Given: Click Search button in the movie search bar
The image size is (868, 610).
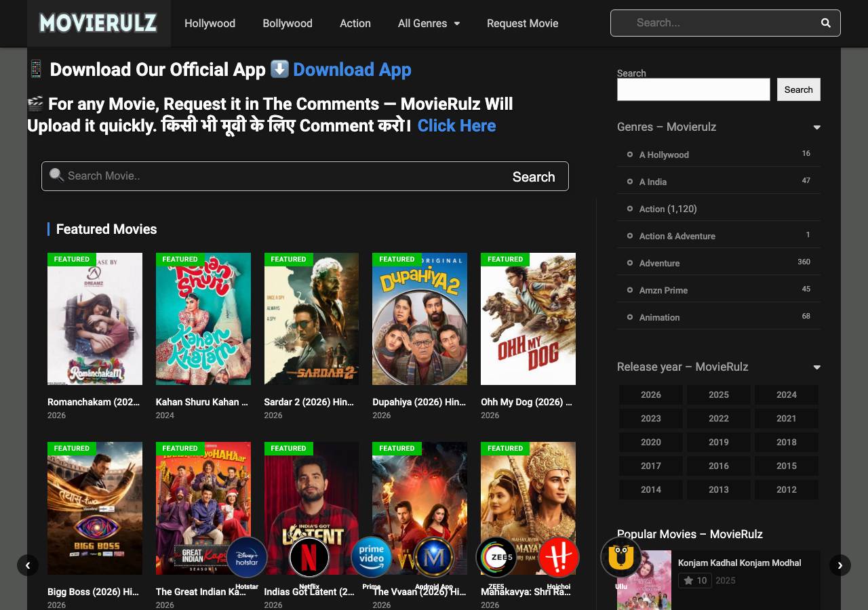Looking at the screenshot, I should point(534,177).
